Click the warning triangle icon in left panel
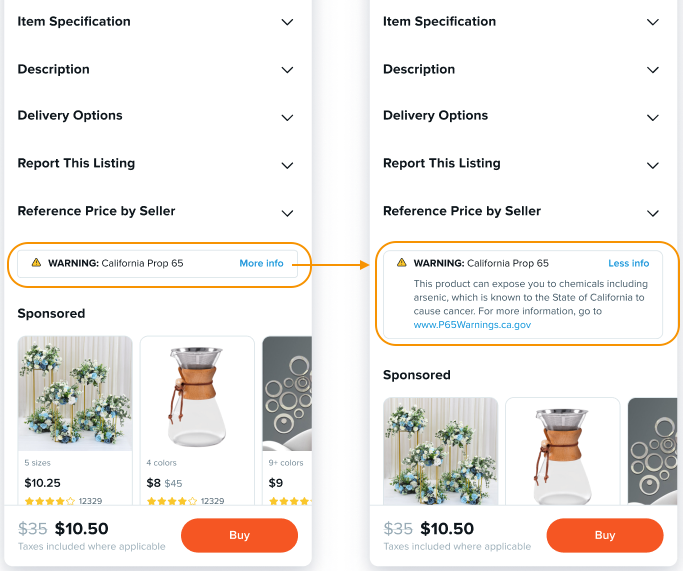Viewport: 683px width, 571px height. click(x=36, y=263)
